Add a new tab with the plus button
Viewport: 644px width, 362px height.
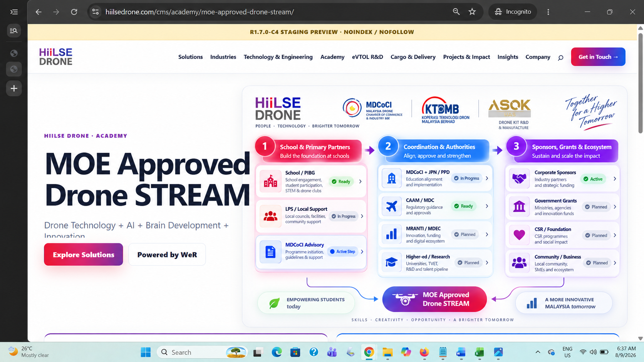coord(14,88)
